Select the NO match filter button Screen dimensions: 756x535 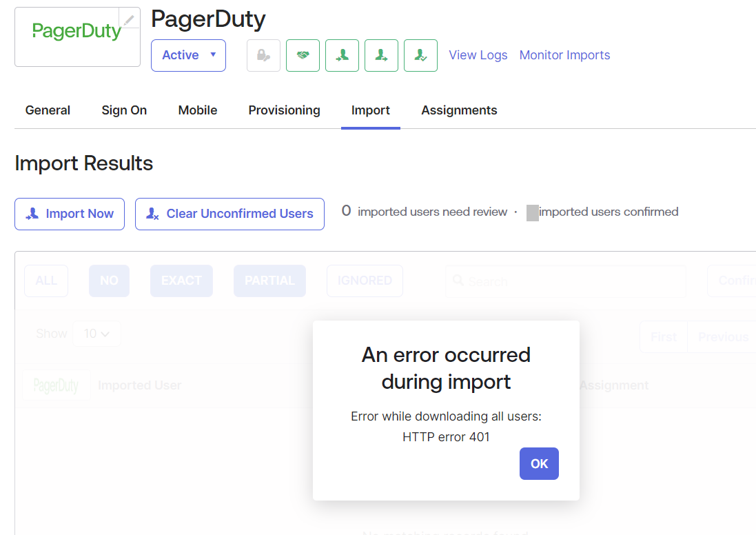[x=109, y=281]
